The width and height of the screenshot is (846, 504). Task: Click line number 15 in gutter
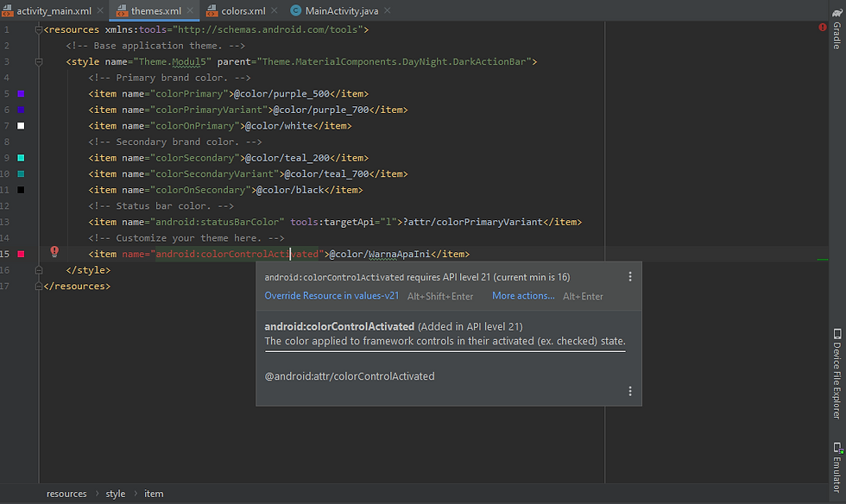5,254
